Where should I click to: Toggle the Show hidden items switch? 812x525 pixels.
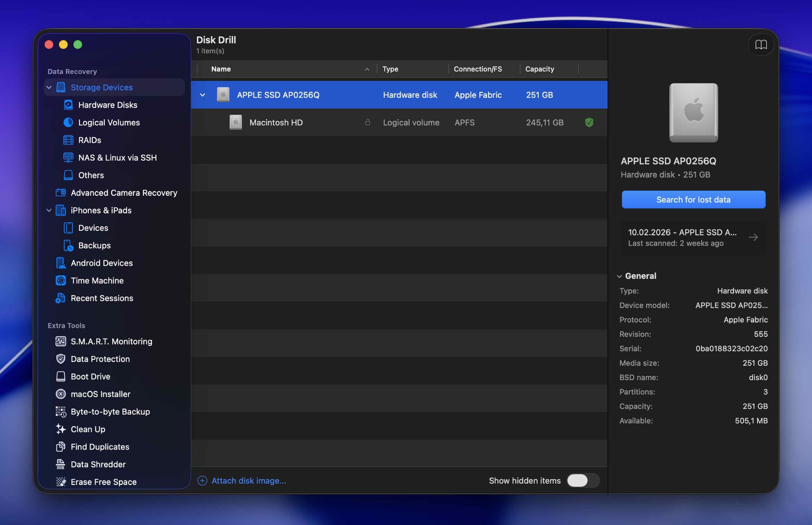pos(583,481)
